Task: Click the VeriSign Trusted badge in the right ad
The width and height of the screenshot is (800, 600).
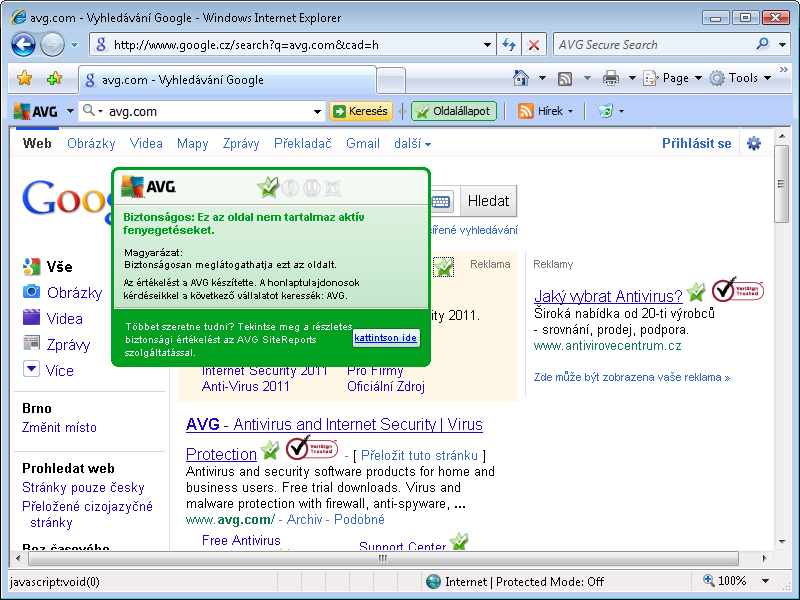Action: click(x=737, y=290)
